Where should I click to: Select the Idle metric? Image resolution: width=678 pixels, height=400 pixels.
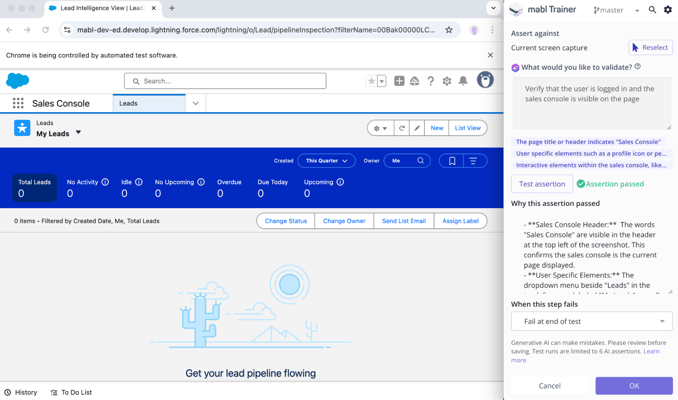pos(131,188)
